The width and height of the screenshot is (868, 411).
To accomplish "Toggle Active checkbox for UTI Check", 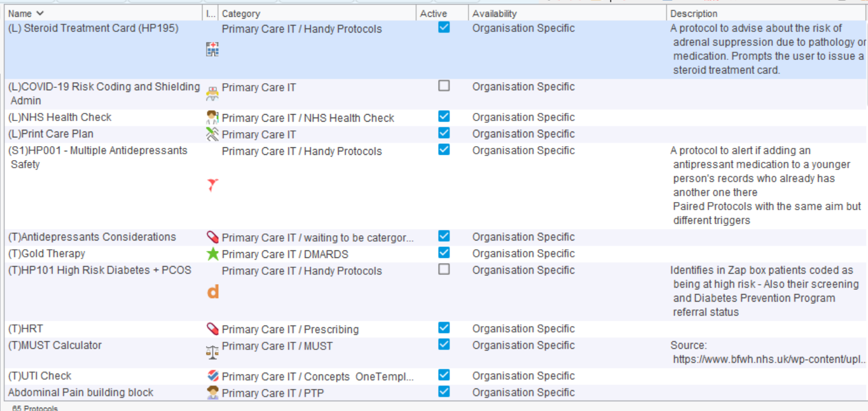I will point(444,375).
